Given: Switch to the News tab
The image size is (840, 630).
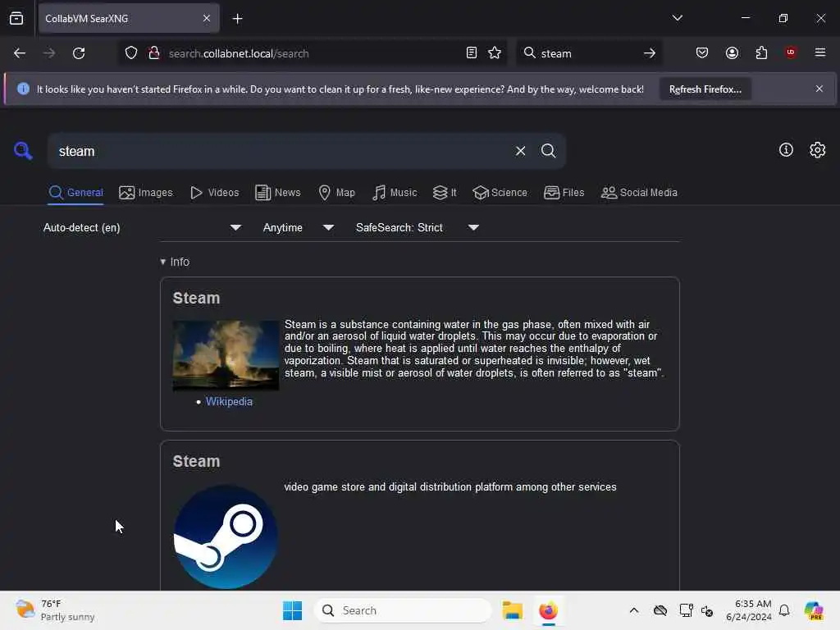Looking at the screenshot, I should (277, 192).
